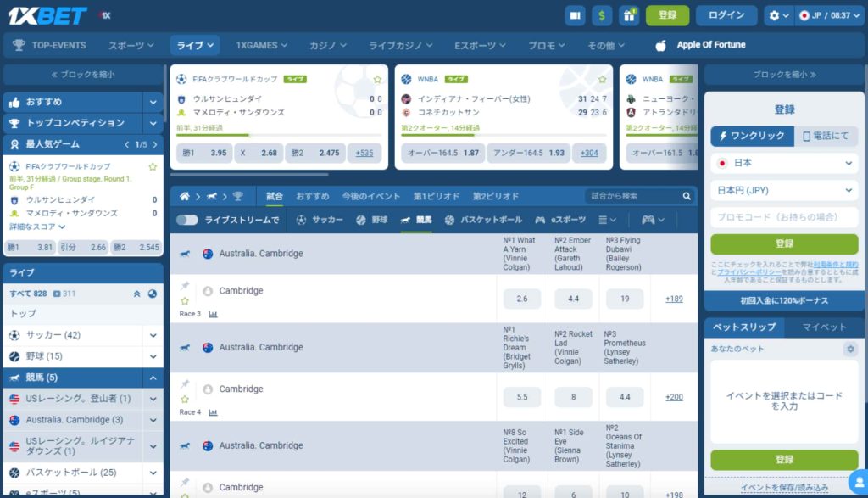Click the trophy breadcrumb icon

pos(238,196)
